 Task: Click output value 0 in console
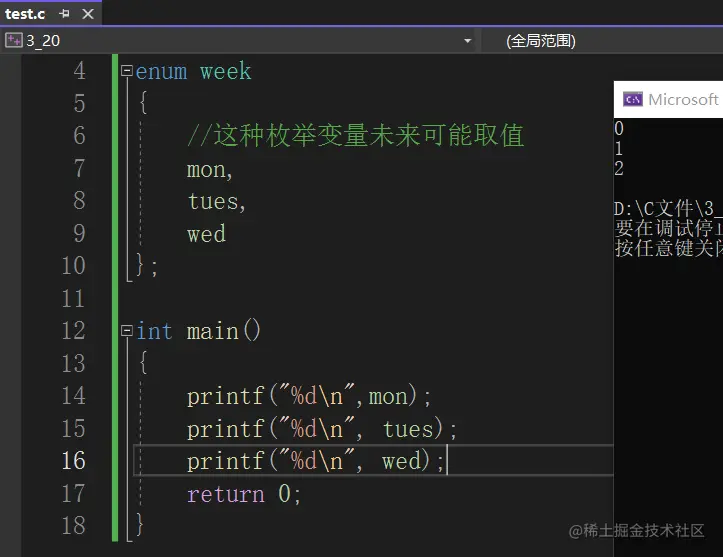[x=619, y=128]
